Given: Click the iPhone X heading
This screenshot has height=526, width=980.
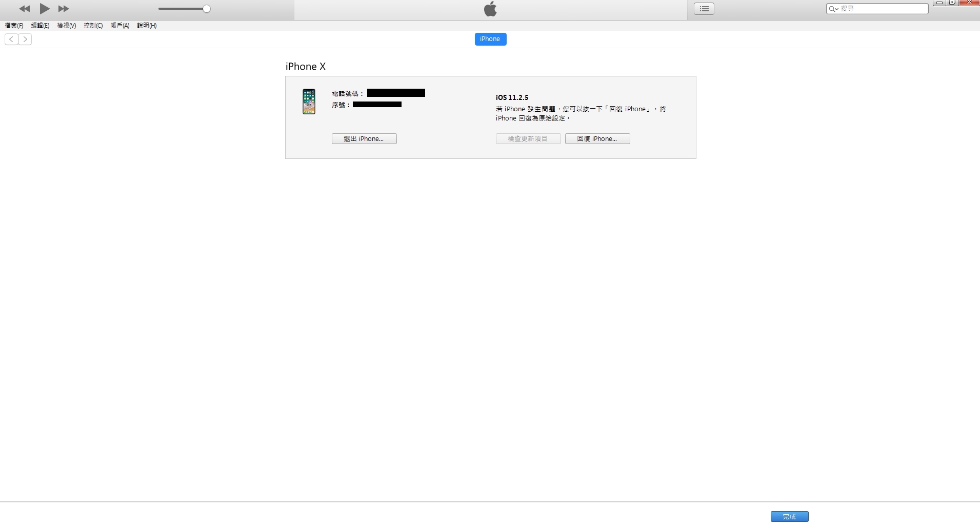Looking at the screenshot, I should [x=306, y=67].
